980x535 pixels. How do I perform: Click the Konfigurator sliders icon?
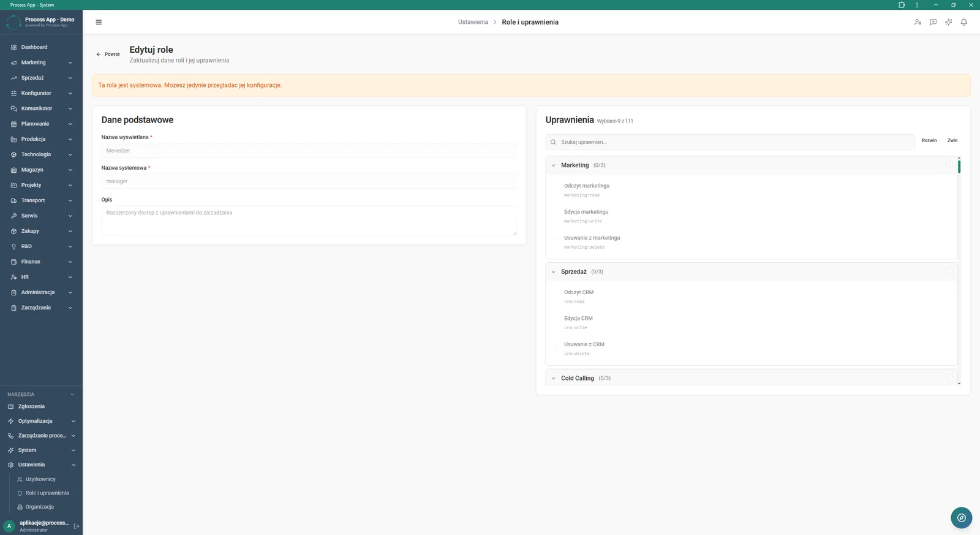[x=13, y=93]
